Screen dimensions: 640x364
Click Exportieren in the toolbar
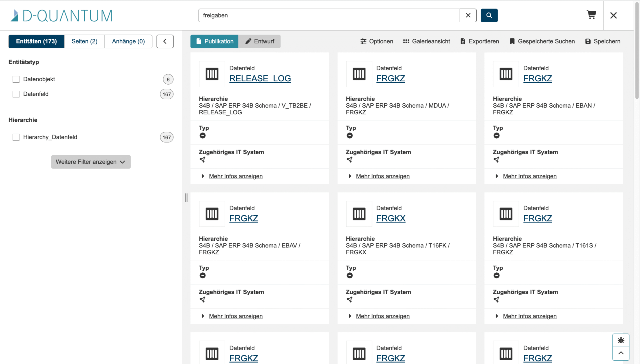[x=479, y=41]
